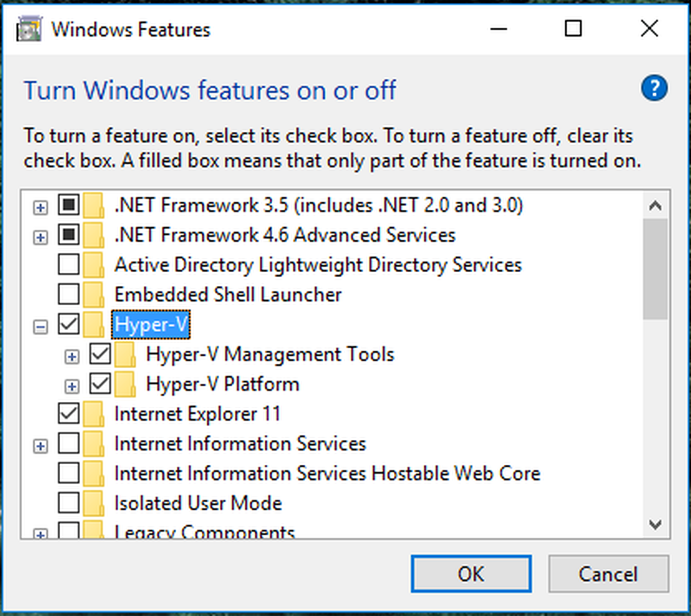Expand the Hyper-V Platform node

click(73, 387)
